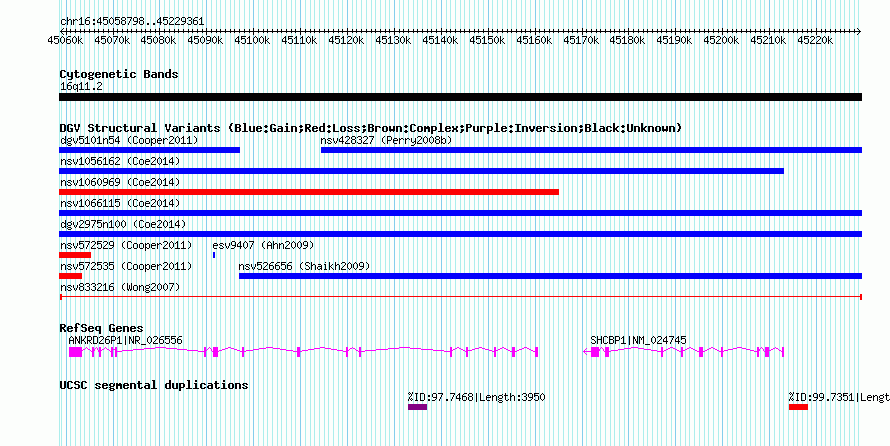Click the UCSC segmental duplications track title
This screenshot has height=446, width=890.
pos(154,385)
